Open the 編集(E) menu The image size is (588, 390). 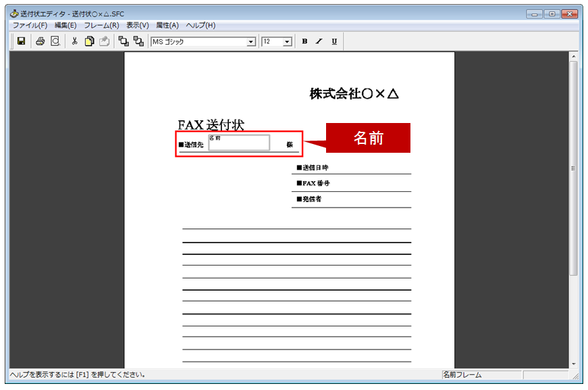(x=65, y=25)
